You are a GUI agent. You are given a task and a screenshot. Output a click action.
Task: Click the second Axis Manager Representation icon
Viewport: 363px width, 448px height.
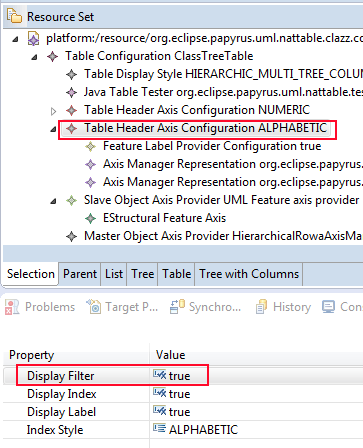pos(91,182)
